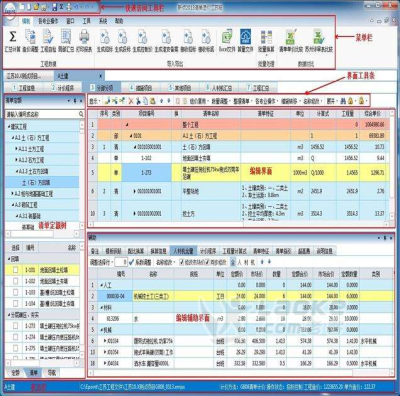This screenshot has width=400, height=396.
Task: Collapse the 人工 group row in lower table
Action: click(x=102, y=285)
